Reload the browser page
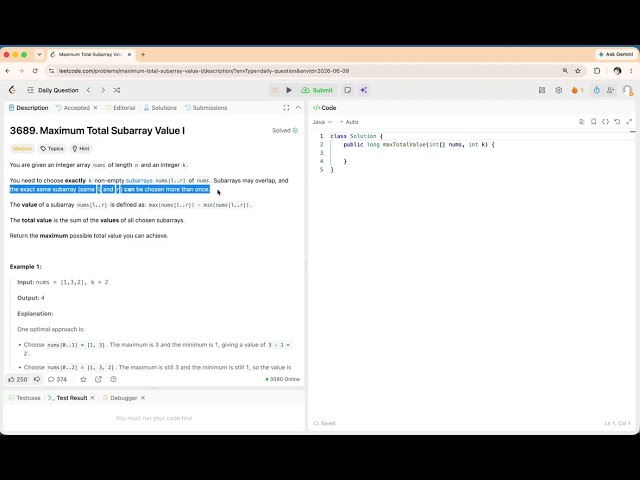 (x=35, y=71)
